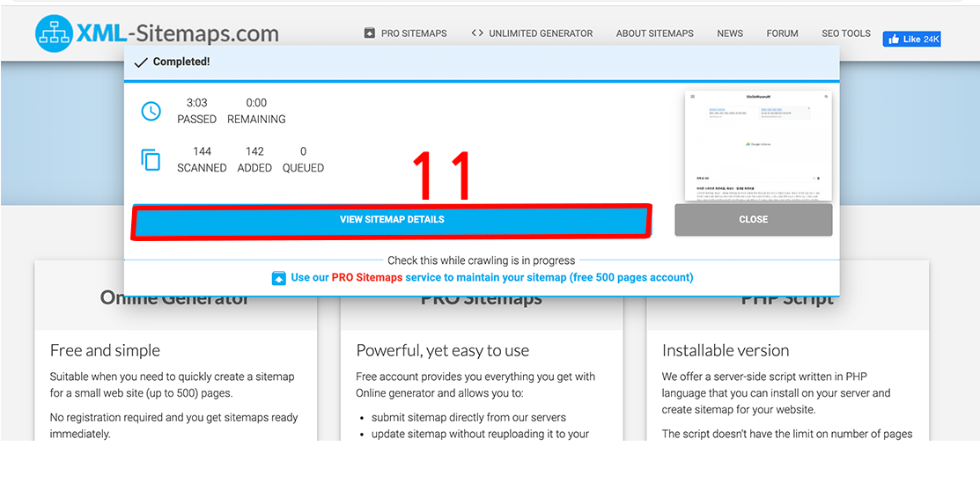
Task: Click the Completed checkmark icon
Action: (141, 62)
